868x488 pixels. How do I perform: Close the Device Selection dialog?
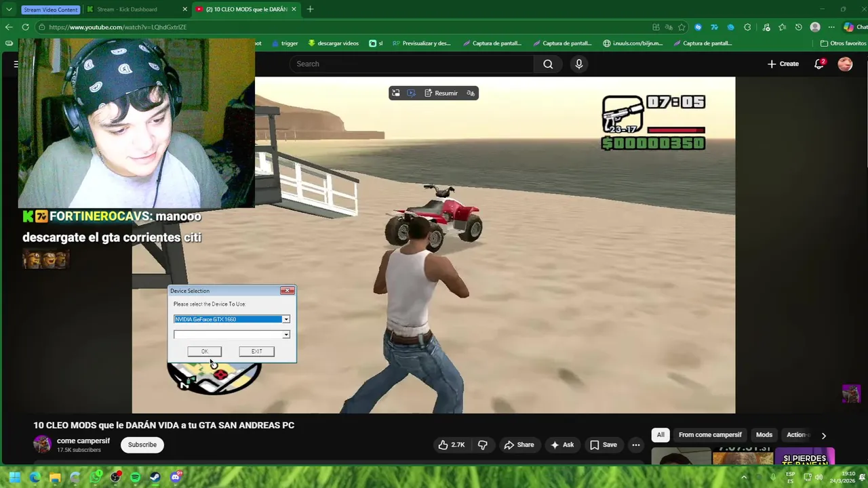pyautogui.click(x=288, y=291)
